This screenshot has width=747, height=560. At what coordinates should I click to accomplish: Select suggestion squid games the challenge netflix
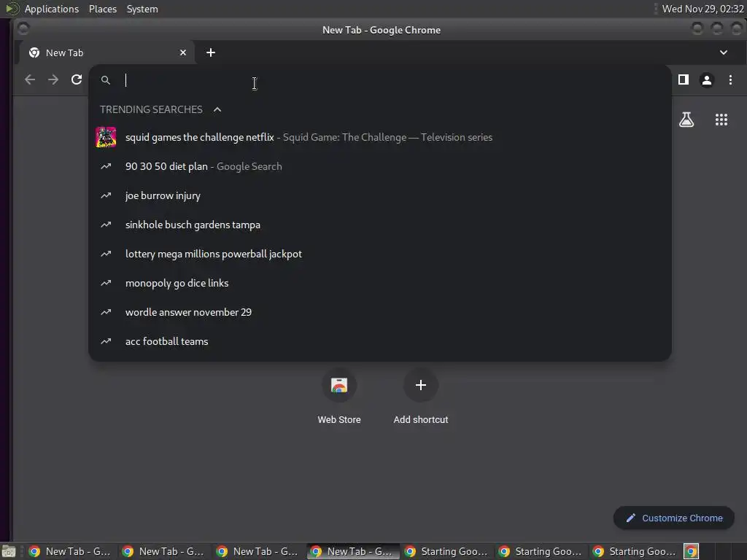[379, 137]
